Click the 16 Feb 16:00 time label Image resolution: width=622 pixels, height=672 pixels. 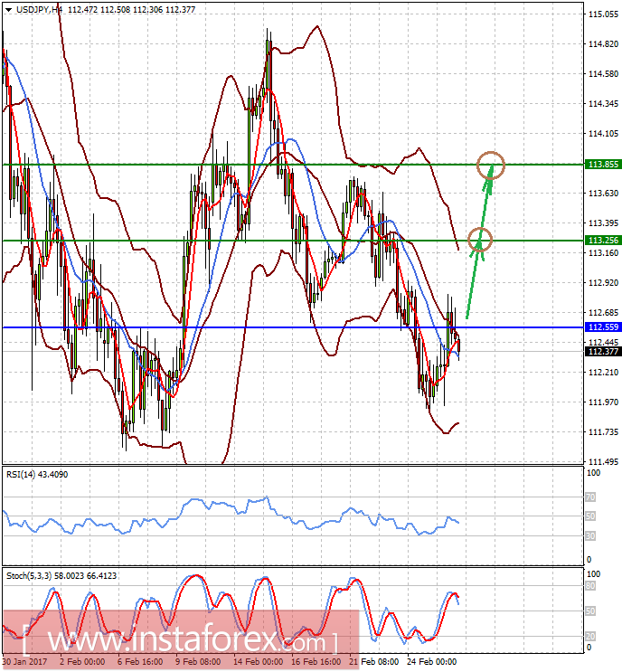(316, 662)
